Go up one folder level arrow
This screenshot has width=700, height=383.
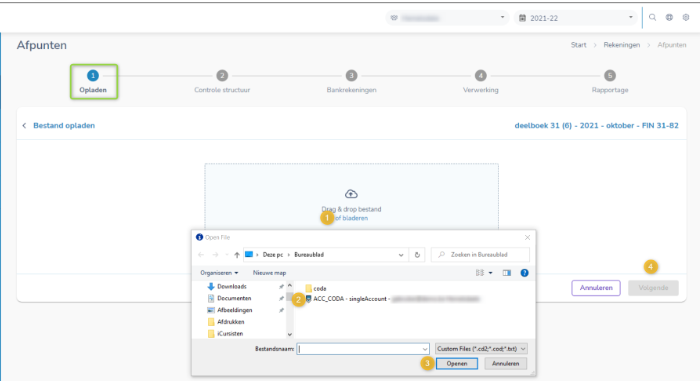pyautogui.click(x=237, y=255)
